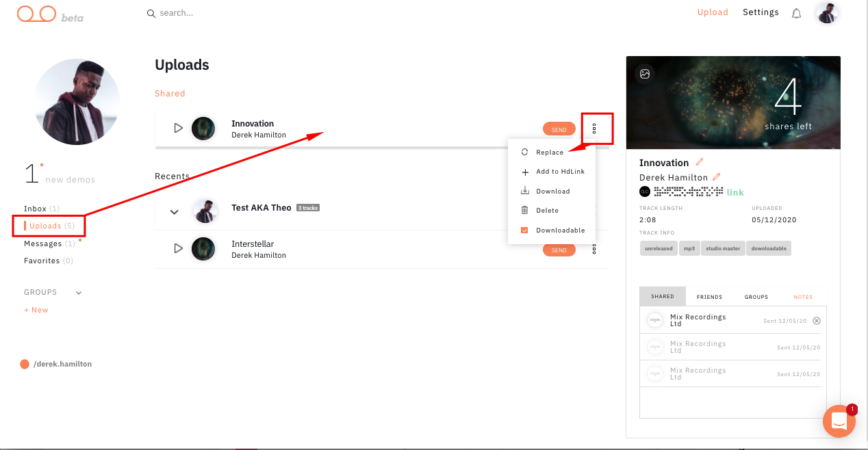Open the notifications bell
This screenshot has width=868, height=450.
796,13
